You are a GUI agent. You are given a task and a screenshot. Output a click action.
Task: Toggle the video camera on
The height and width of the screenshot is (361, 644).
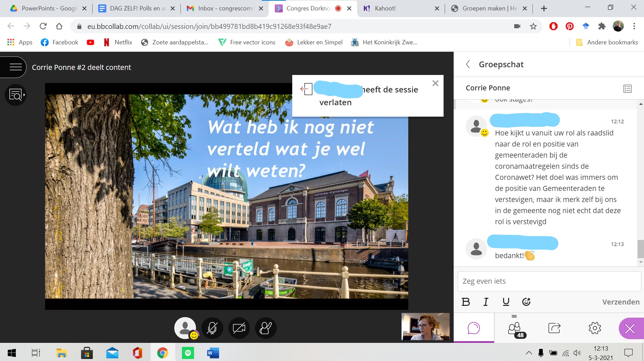point(239,328)
